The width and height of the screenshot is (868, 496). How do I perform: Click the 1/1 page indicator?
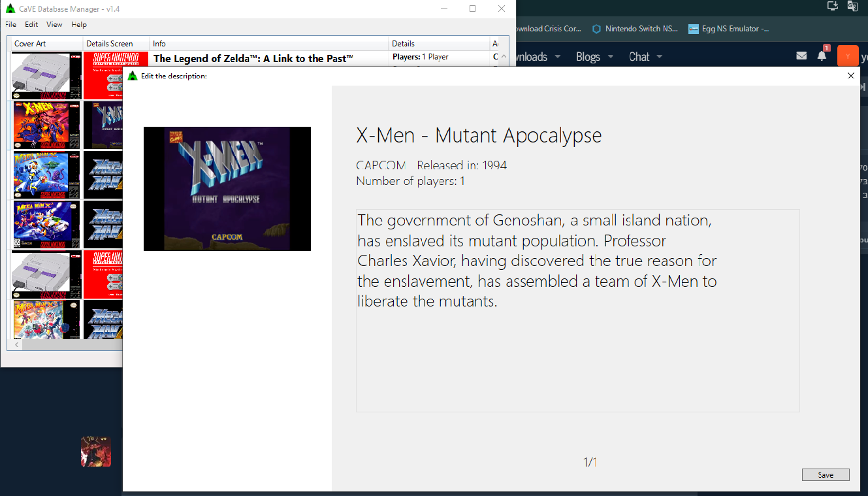click(x=590, y=463)
